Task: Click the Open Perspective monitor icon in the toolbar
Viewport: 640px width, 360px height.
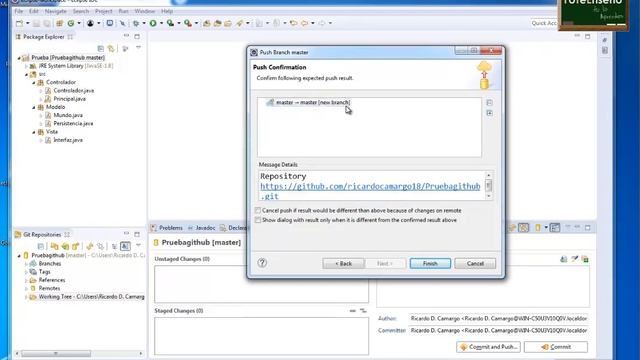Action: coord(110,23)
